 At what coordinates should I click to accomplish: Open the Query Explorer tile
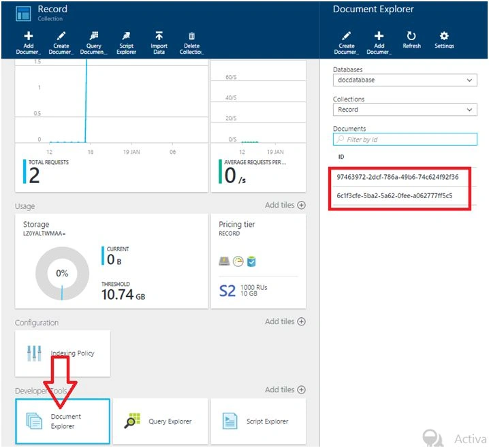[160, 421]
